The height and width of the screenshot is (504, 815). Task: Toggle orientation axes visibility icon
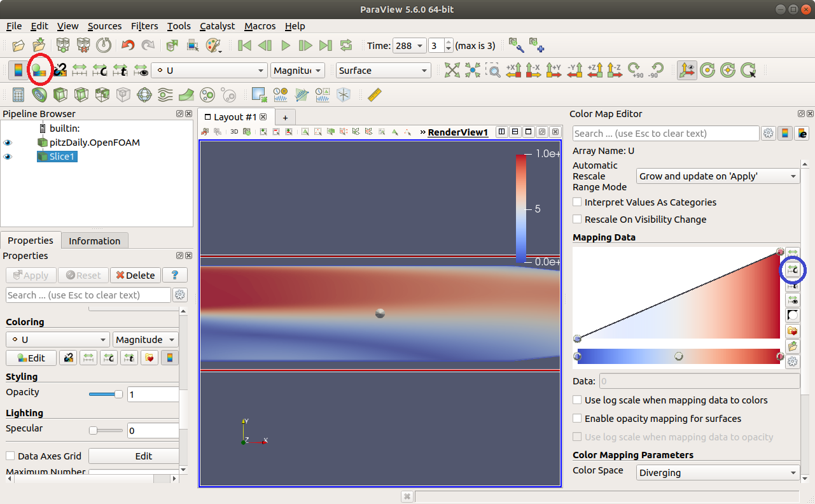[x=687, y=70]
